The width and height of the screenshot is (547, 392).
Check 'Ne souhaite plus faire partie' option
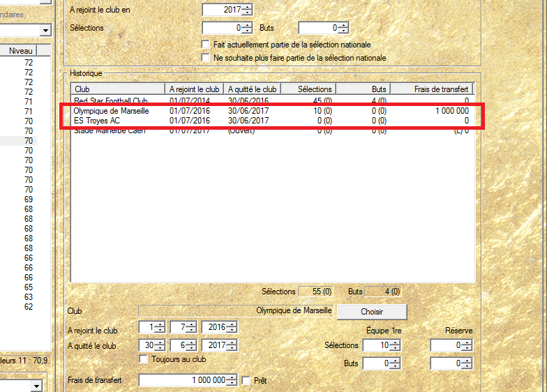(205, 57)
